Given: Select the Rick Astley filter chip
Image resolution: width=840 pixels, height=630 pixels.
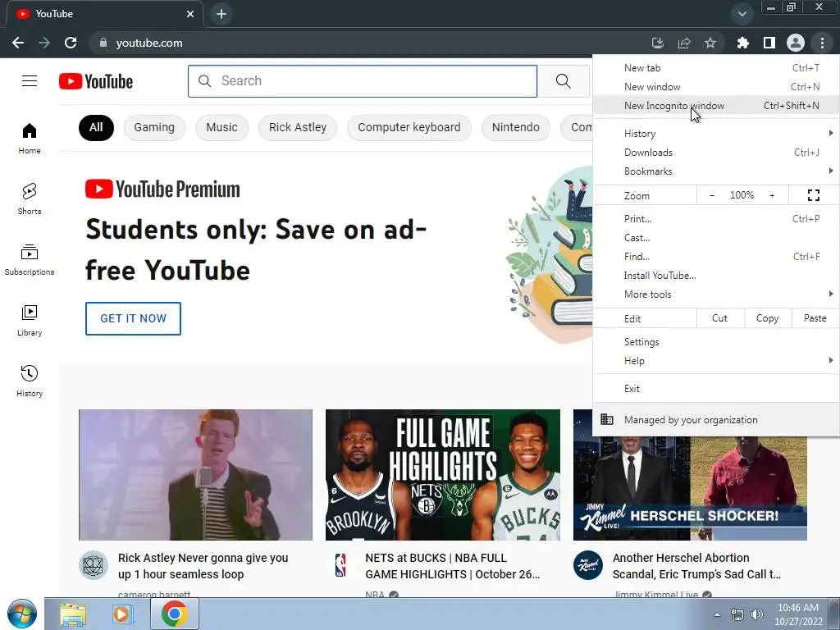Looking at the screenshot, I should [298, 127].
